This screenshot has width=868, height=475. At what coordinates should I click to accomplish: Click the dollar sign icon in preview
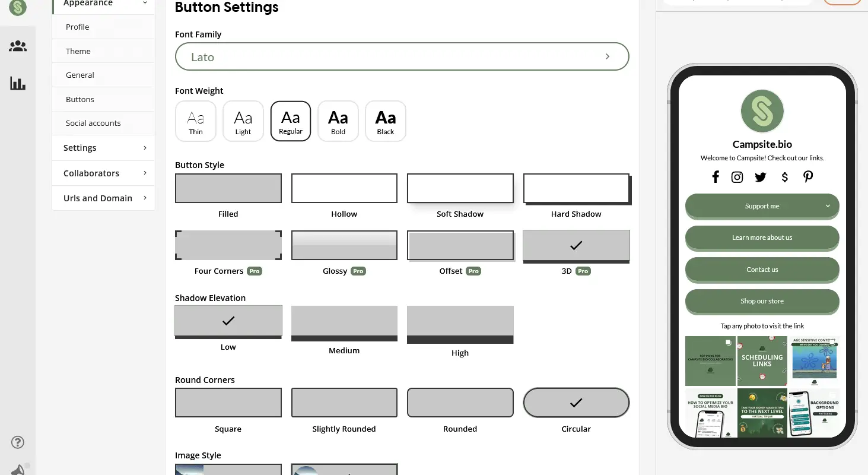click(x=785, y=177)
